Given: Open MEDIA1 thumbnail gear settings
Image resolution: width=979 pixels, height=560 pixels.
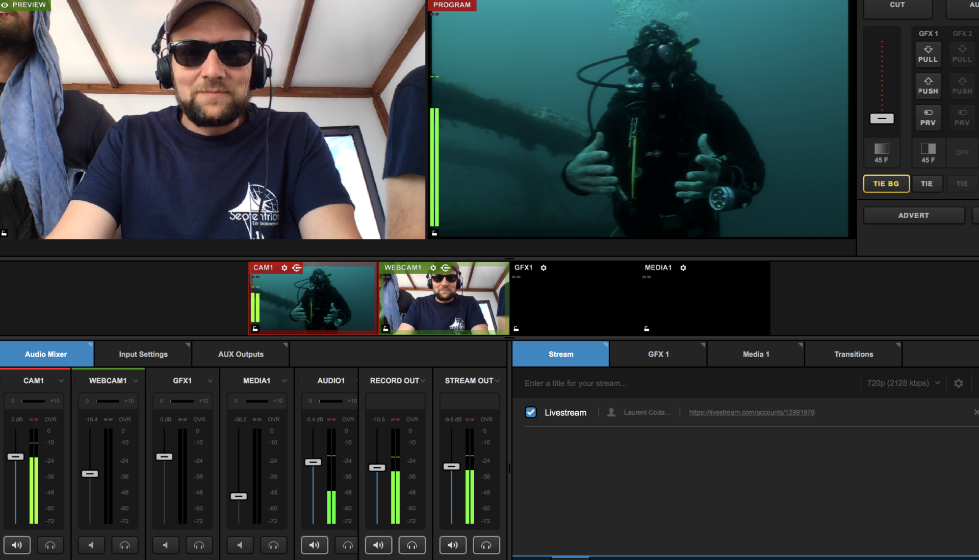Looking at the screenshot, I should (x=683, y=268).
